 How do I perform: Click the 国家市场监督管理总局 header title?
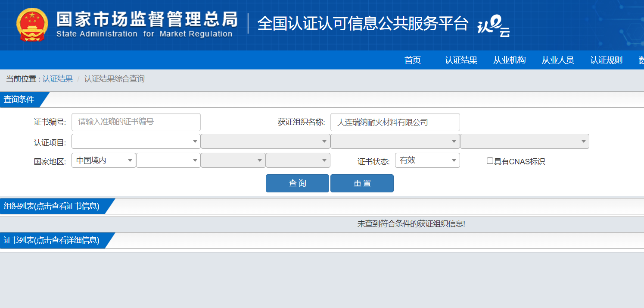coord(147,19)
